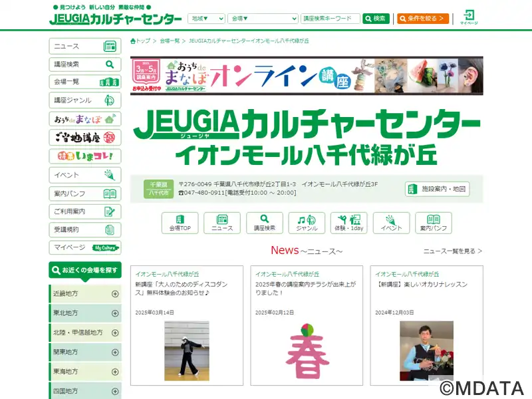Click the 施設案内・地図 button

[x=438, y=189]
